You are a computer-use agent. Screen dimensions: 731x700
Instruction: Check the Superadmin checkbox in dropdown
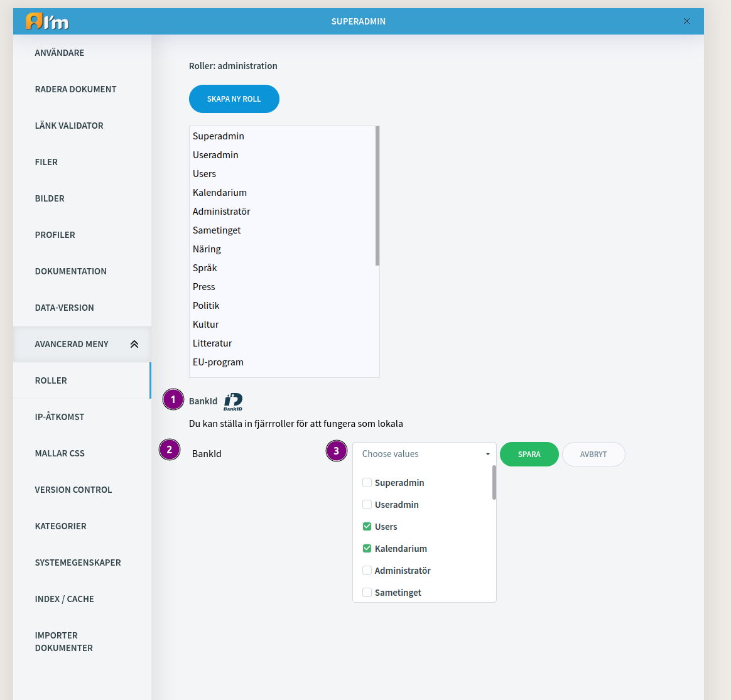[367, 483]
